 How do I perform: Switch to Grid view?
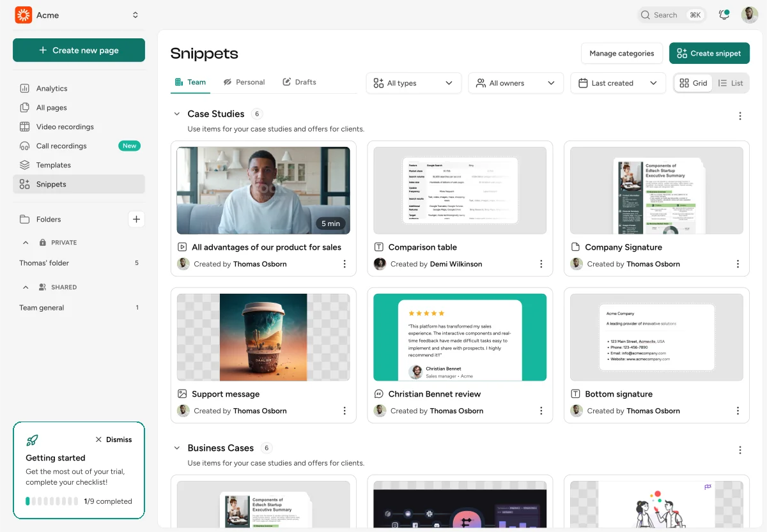tap(693, 83)
